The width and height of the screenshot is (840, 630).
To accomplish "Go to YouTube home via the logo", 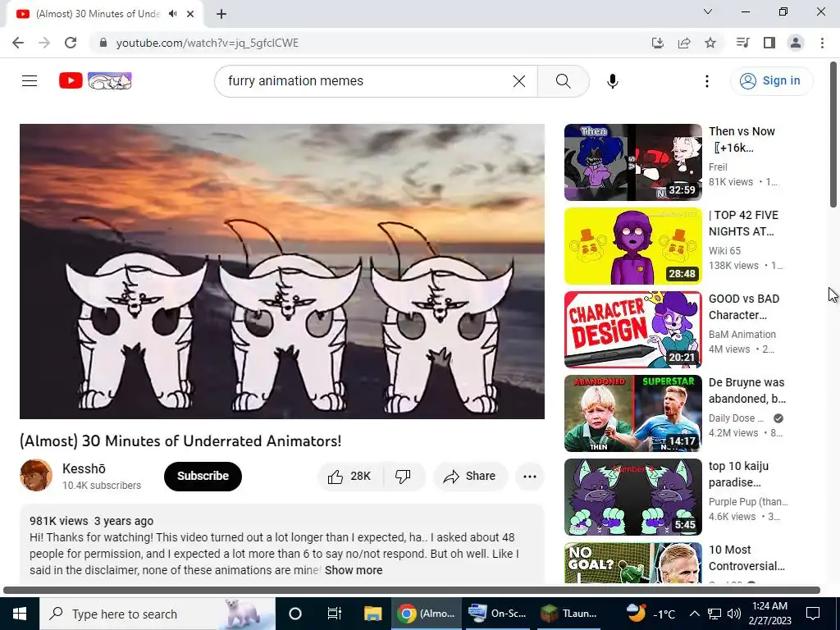I will pyautogui.click(x=95, y=81).
